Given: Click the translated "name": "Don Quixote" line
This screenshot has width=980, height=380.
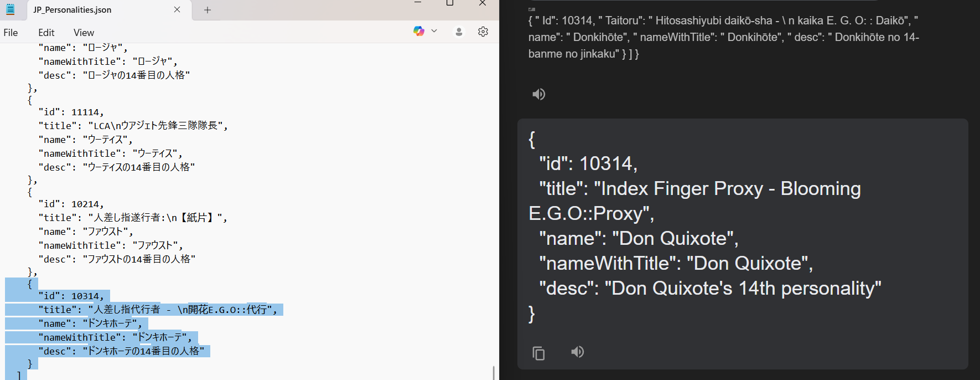Looking at the screenshot, I should pos(639,239).
